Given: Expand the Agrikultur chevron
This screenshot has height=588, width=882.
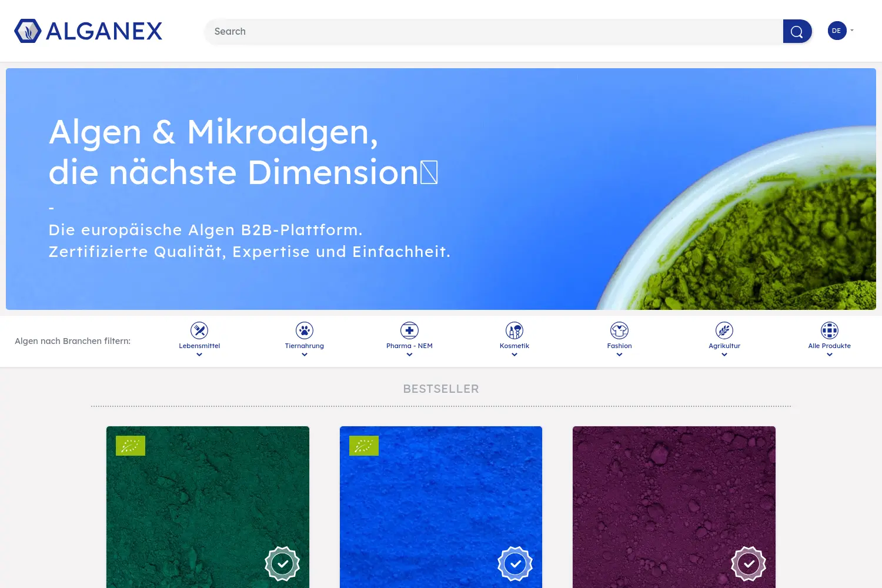Looking at the screenshot, I should click(x=724, y=355).
